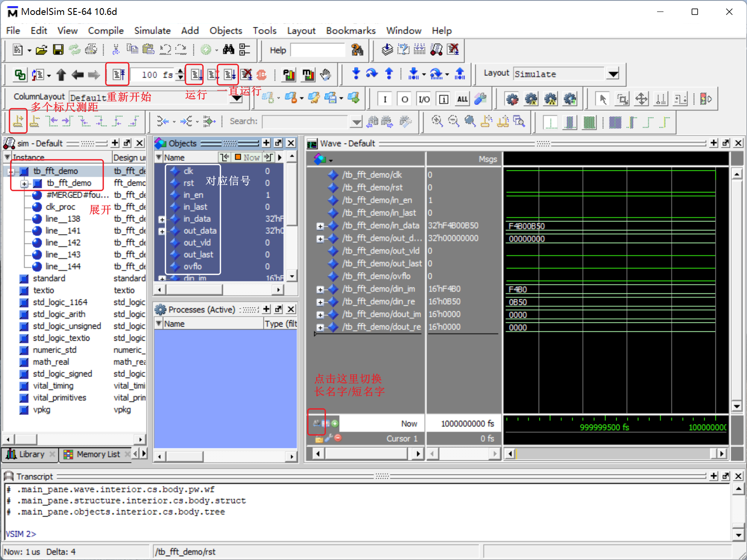Click the Run simulation icon
Viewport: 747px width, 560px height.
(196, 75)
